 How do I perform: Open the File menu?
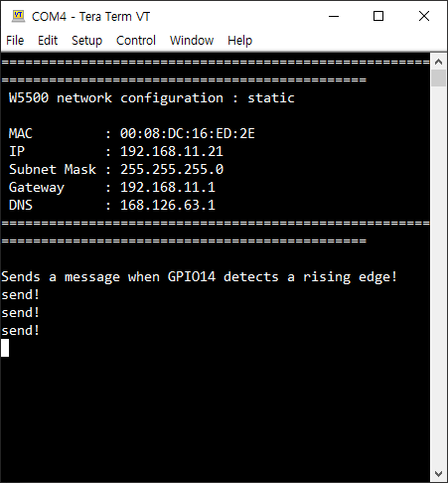[x=15, y=41]
